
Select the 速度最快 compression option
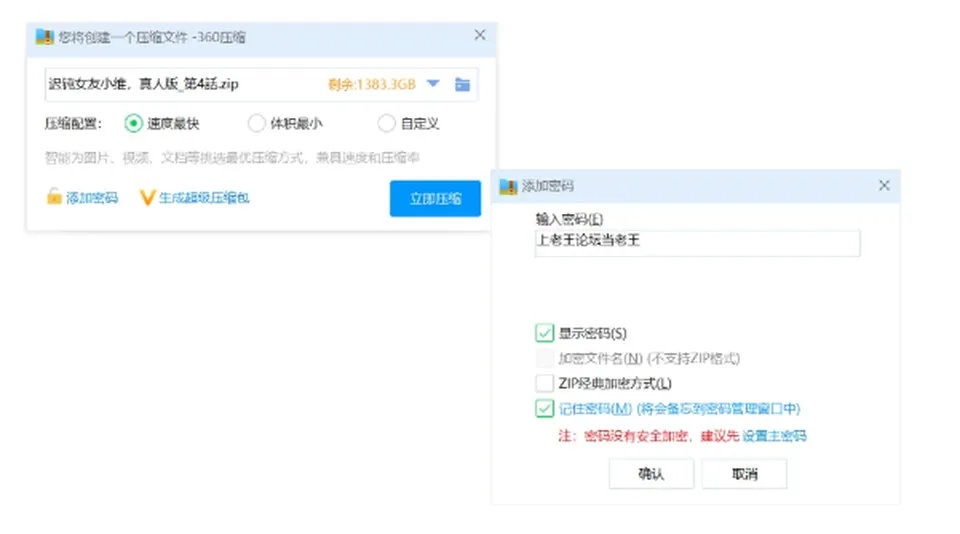pos(133,124)
